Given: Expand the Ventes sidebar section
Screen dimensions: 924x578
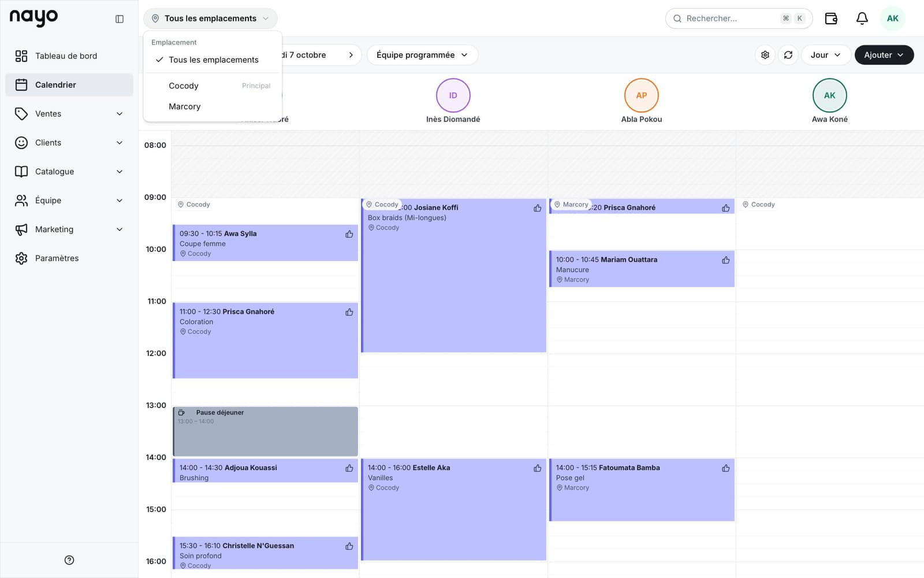Looking at the screenshot, I should [x=69, y=114].
